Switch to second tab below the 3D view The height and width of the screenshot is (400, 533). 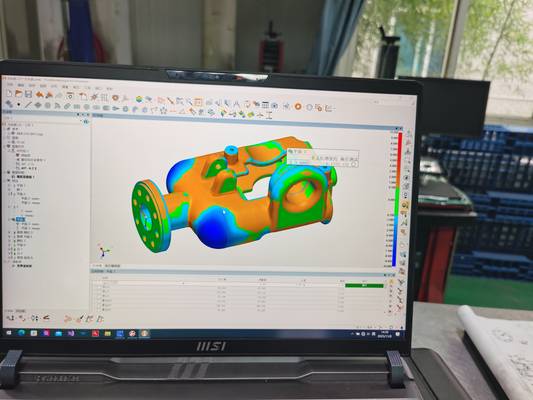[112, 266]
